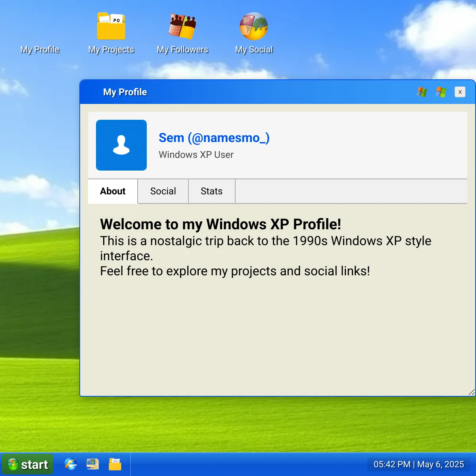
Task: Open the My Profile desktop shortcut label
Action: click(x=40, y=50)
